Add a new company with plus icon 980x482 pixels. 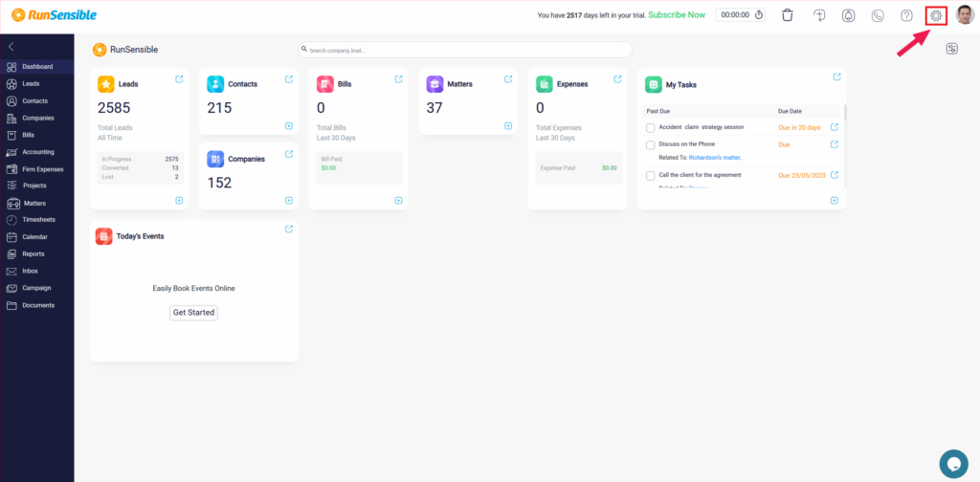point(289,201)
